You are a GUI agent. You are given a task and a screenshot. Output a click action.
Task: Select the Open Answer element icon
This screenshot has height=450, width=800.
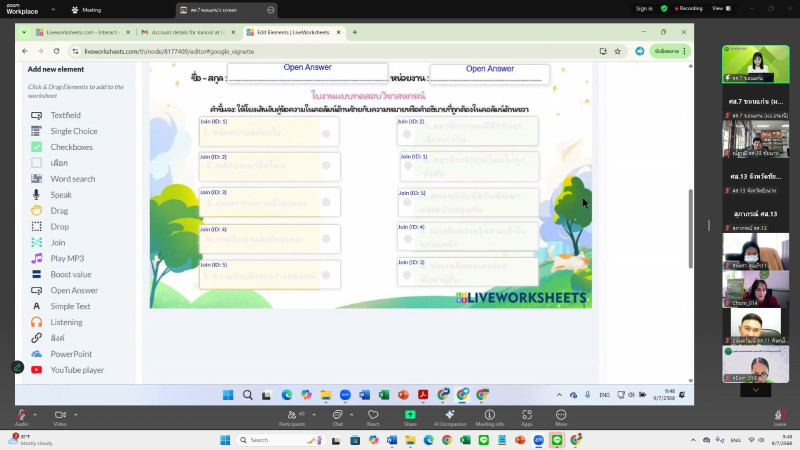36,290
